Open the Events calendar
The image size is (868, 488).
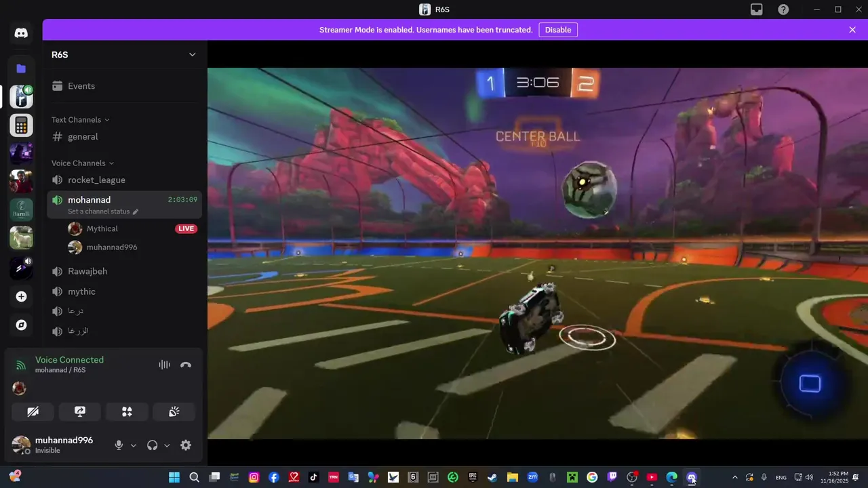pos(125,86)
